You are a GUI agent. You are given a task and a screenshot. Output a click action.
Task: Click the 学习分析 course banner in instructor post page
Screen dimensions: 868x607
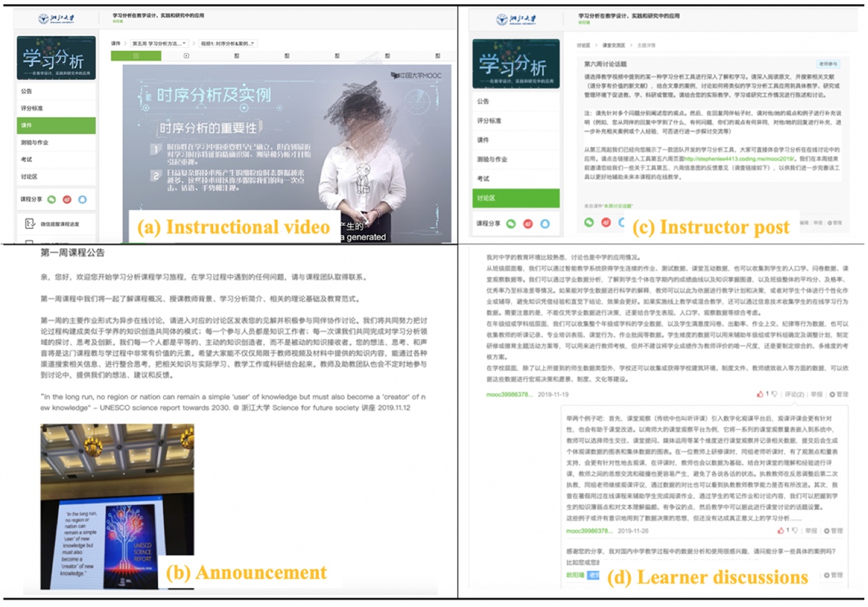516,64
